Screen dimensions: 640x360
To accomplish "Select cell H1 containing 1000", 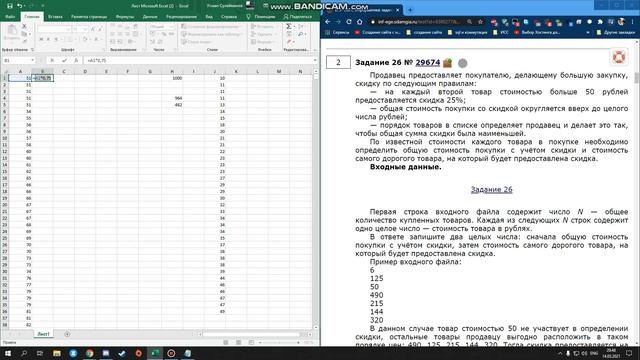I will tap(172, 78).
